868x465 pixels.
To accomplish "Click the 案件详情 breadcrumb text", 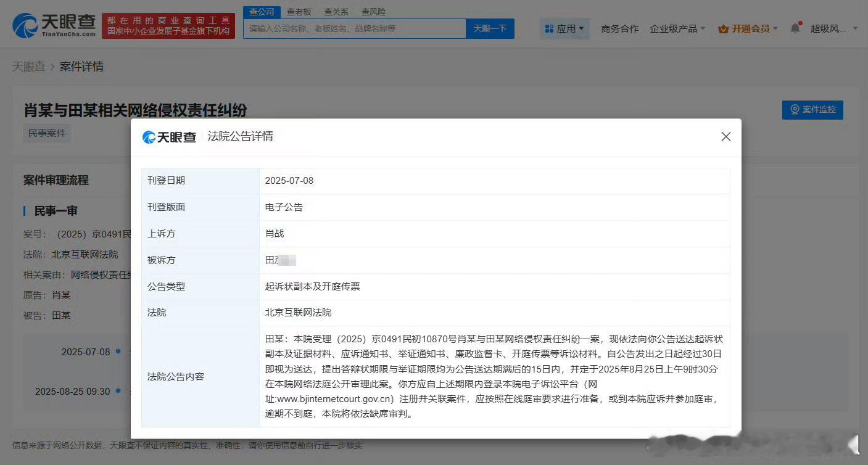I will (x=81, y=66).
